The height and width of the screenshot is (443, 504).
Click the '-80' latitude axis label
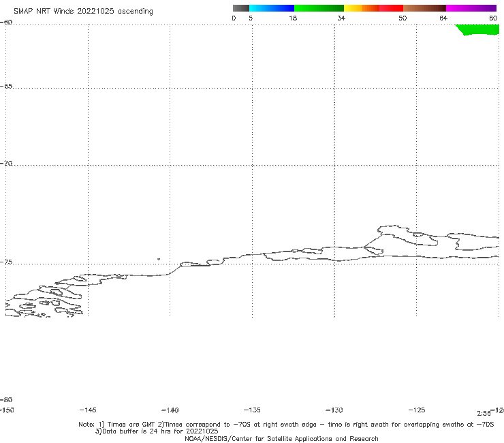6,400
